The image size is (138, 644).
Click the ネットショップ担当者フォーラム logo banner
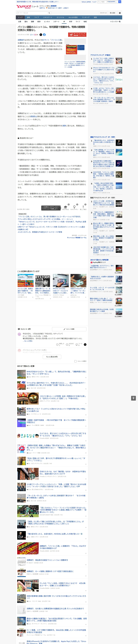[77, 35]
